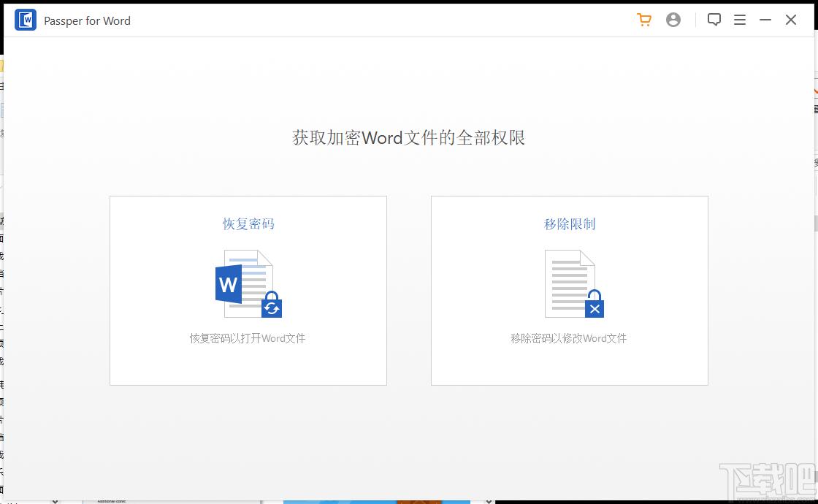Close the Passper for Word window
This screenshot has height=504, width=818.
pyautogui.click(x=791, y=20)
